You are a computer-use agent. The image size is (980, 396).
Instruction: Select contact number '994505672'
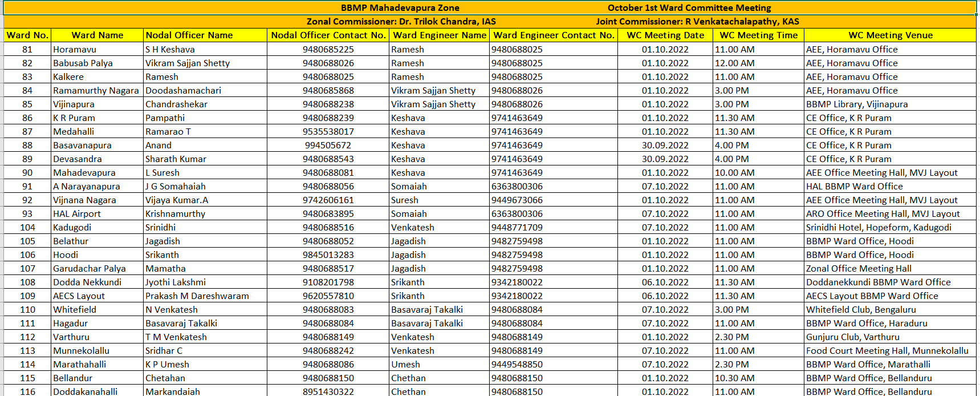pos(328,146)
